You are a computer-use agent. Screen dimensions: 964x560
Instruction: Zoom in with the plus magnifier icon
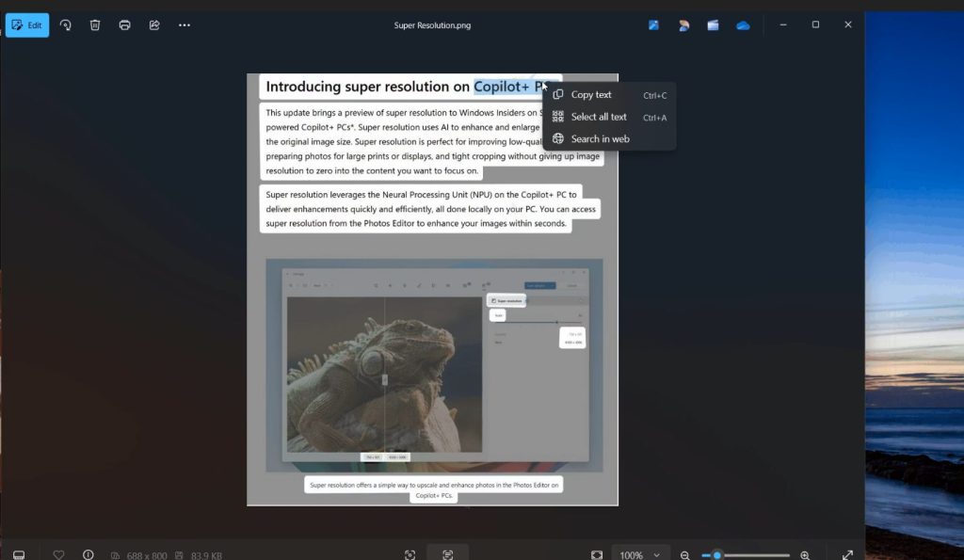pyautogui.click(x=805, y=555)
